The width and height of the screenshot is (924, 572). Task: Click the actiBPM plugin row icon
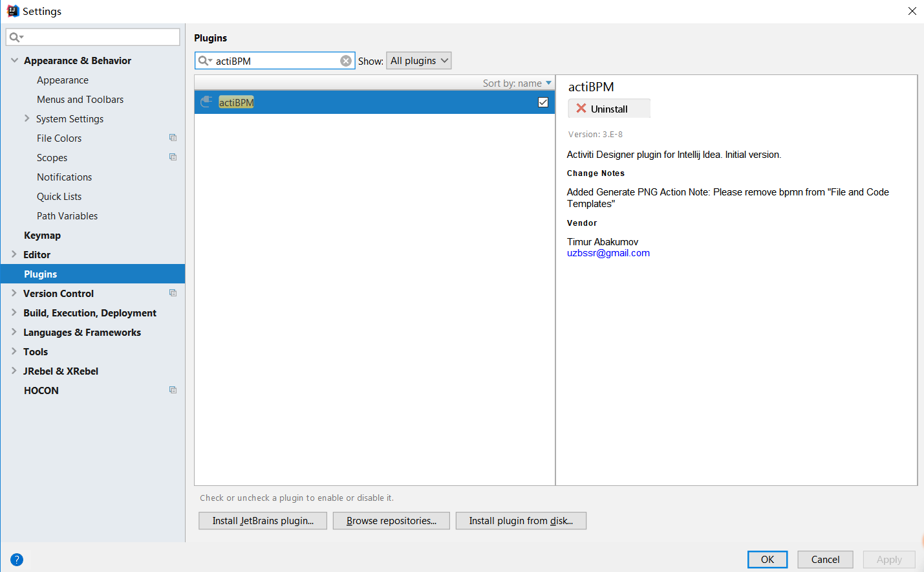point(206,102)
